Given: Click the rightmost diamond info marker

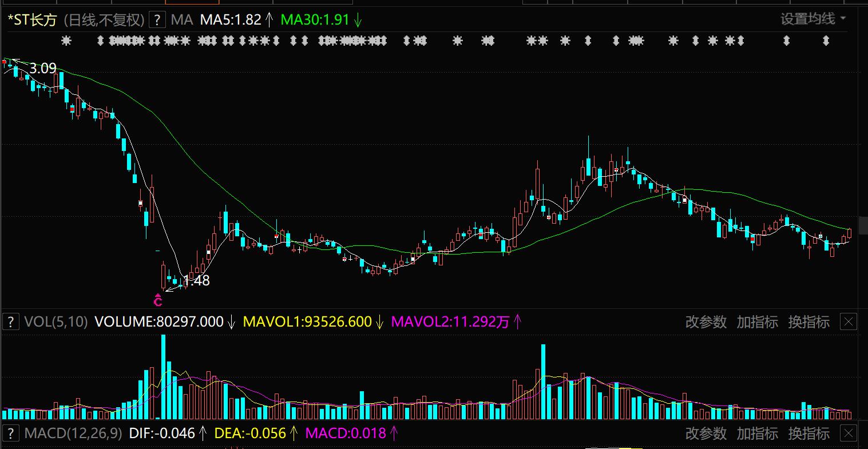Looking at the screenshot, I should (826, 41).
